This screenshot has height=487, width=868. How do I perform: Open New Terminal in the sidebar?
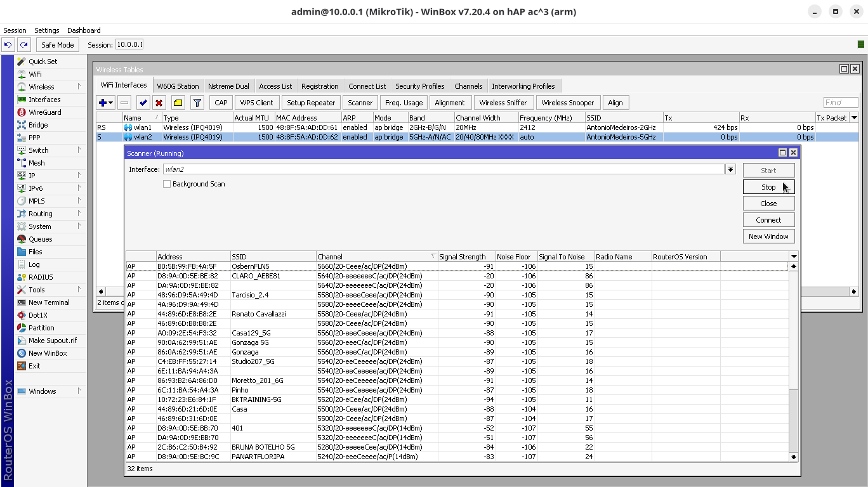(x=49, y=302)
